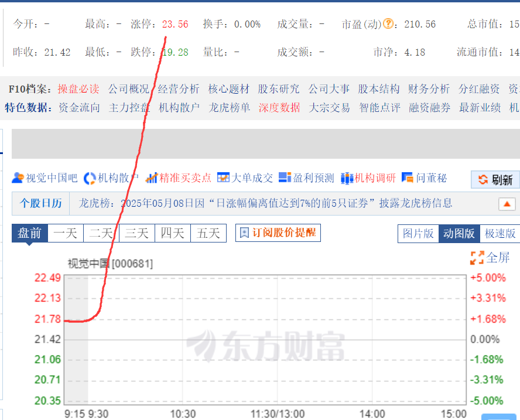The image size is (520, 420).
Task: Open the 最新业绩 link
Action: pyautogui.click(x=480, y=107)
